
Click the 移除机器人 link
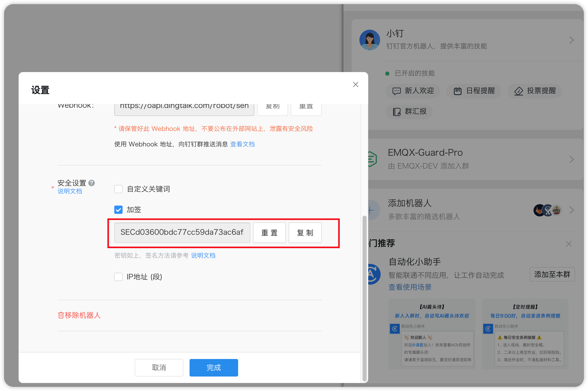pyautogui.click(x=79, y=315)
